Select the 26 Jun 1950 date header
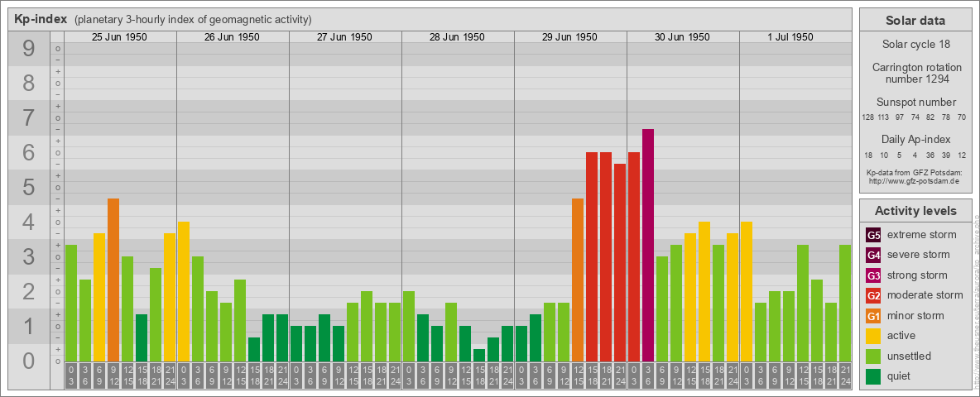The height and width of the screenshot is (397, 980). (232, 37)
